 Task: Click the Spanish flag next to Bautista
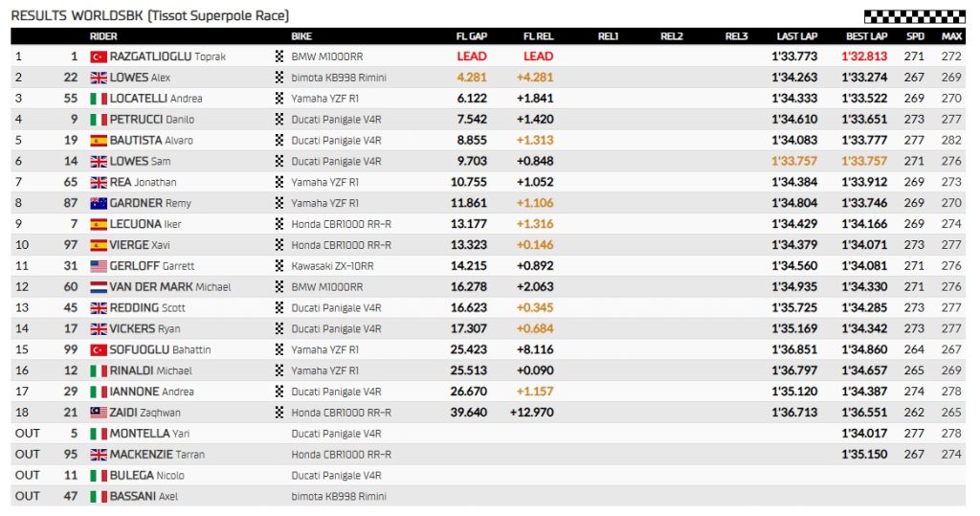(97, 141)
